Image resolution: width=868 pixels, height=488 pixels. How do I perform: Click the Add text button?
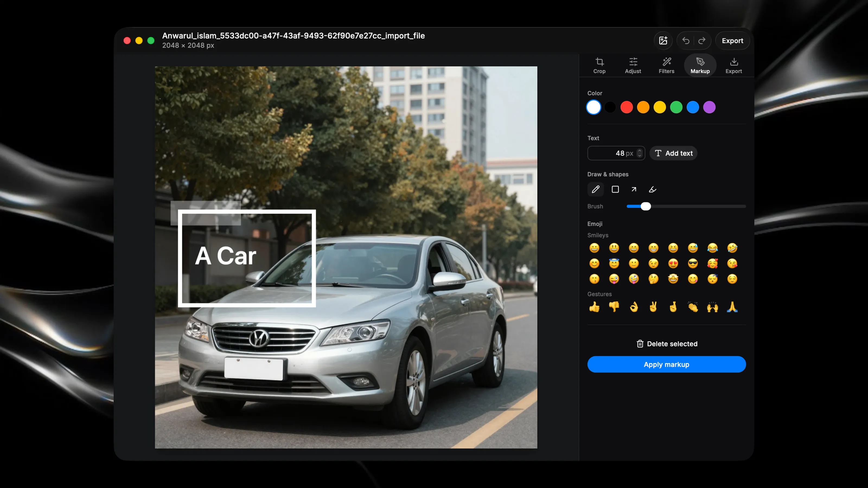coord(673,153)
